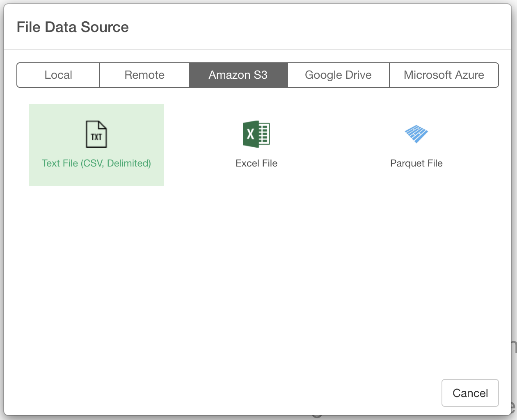Viewport: 517px width, 420px height.
Task: Click the "S3" text in the active tab
Action: (261, 75)
